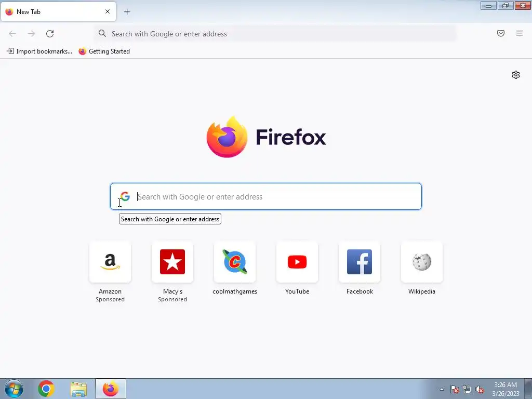
Task: Open new tab personalize settings gear
Action: (516, 75)
